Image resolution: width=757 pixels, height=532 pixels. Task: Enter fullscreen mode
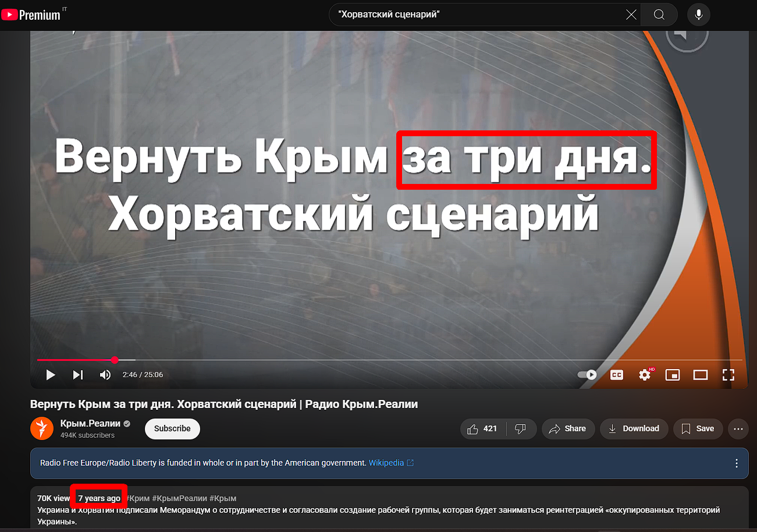[x=728, y=375]
